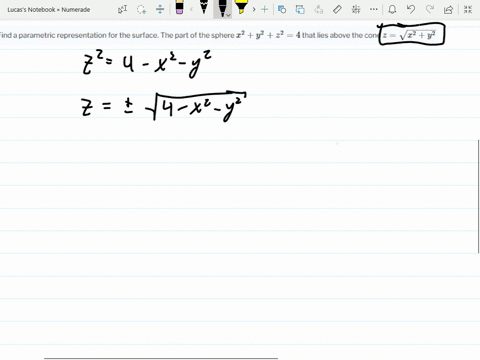This screenshot has height=360, width=480.
Task: Open the notifications bell
Action: tap(392, 9)
